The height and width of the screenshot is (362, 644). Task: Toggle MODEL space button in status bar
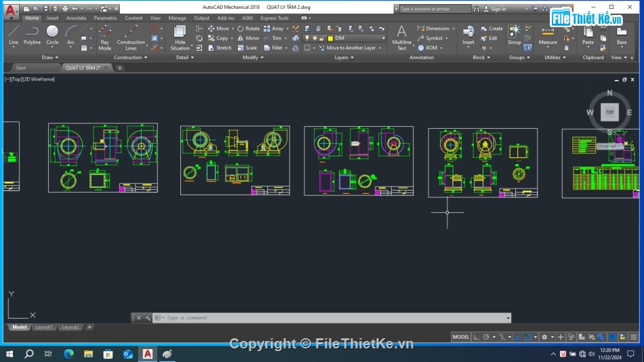click(460, 337)
